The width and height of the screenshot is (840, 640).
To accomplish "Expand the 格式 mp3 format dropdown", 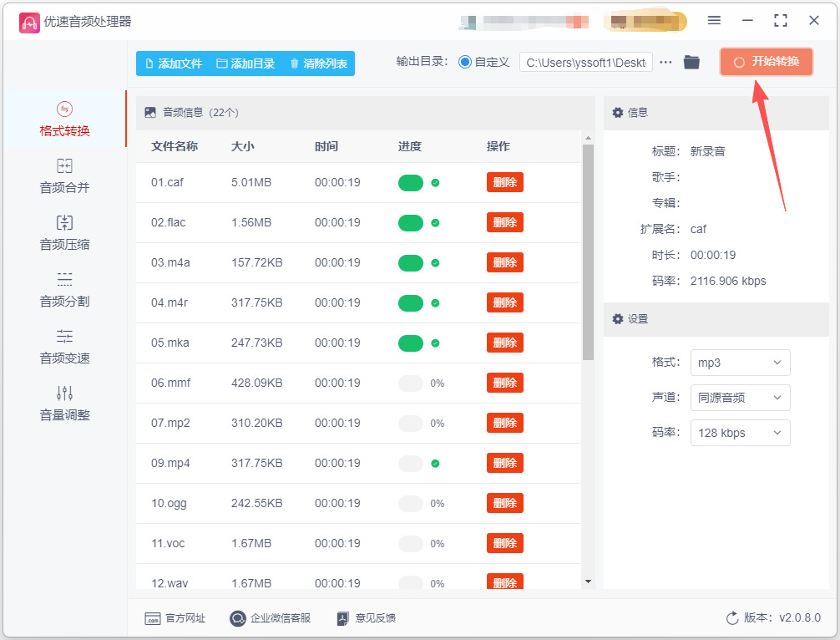I will click(740, 363).
